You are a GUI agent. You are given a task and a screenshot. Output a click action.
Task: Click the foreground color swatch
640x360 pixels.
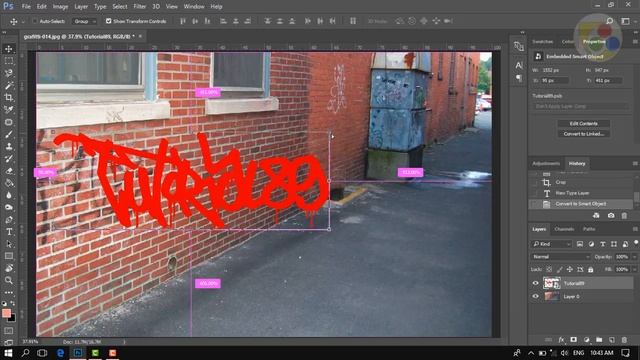point(6,313)
